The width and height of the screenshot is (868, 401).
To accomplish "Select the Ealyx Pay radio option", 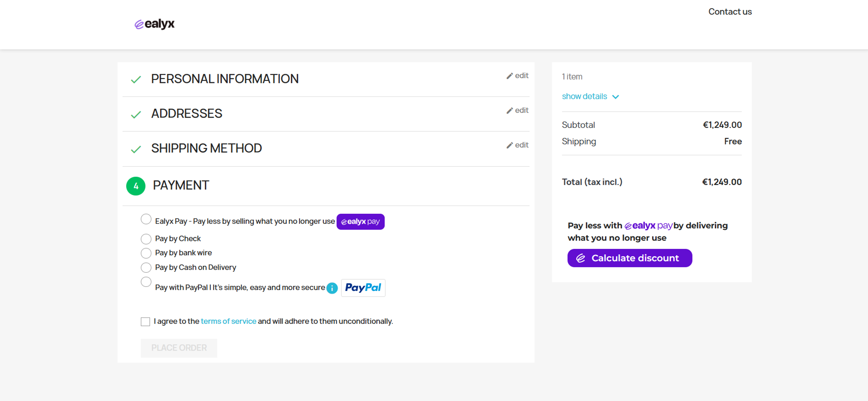I will tap(146, 219).
